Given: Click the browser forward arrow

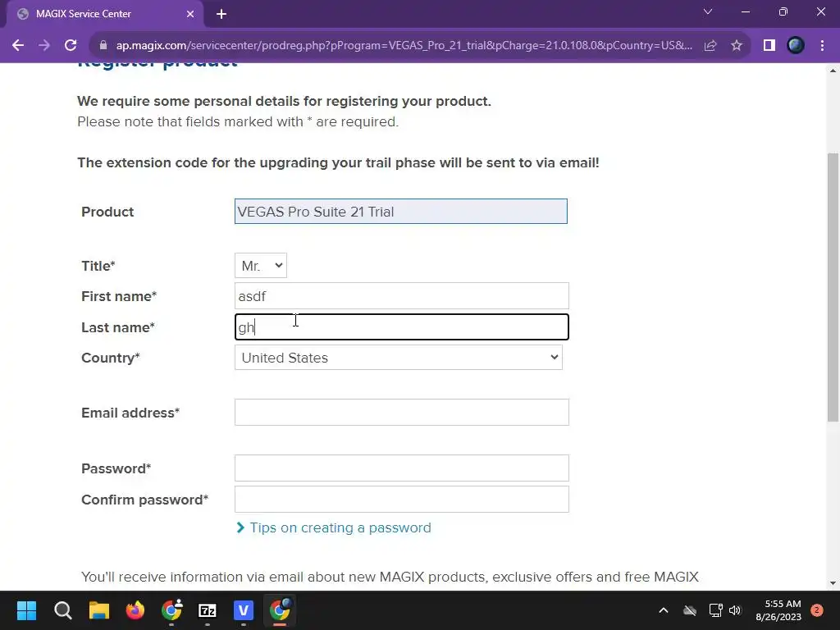Looking at the screenshot, I should 44,46.
